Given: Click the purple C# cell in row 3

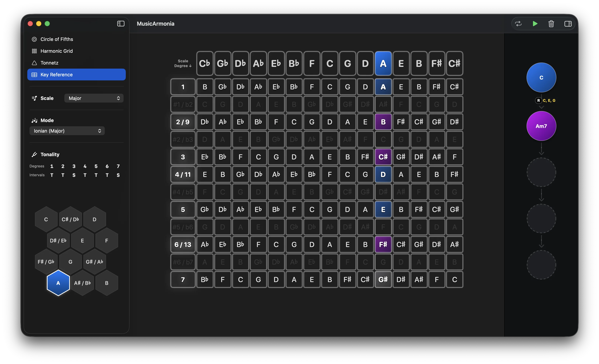Looking at the screenshot, I should click(383, 157).
